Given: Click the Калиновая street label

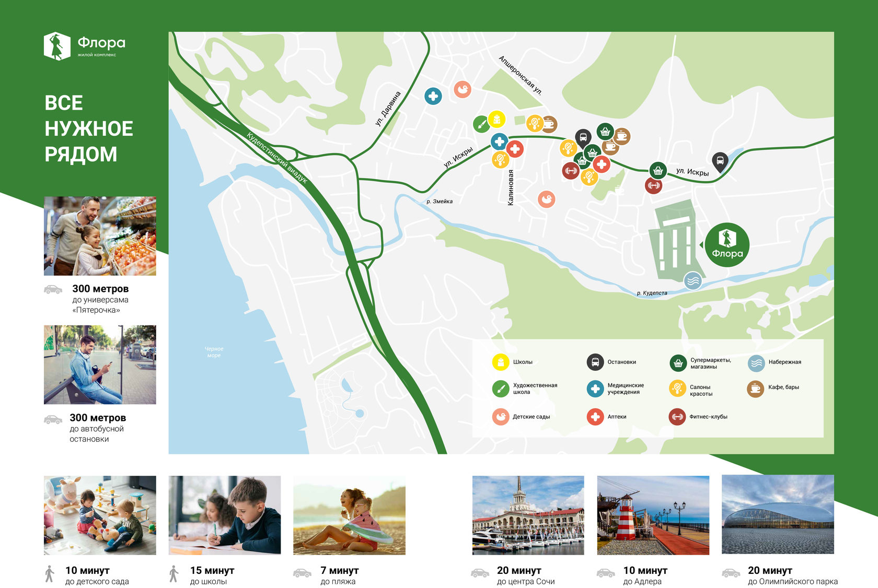Looking at the screenshot, I should [511, 187].
